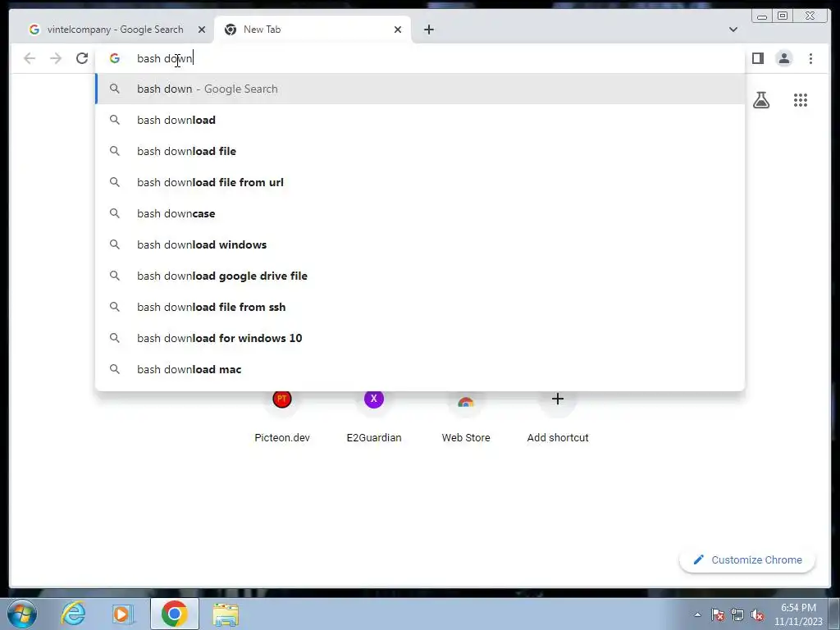Choose 'bash download google drive file' suggestion
Screen dimensions: 840x630
[420, 276]
